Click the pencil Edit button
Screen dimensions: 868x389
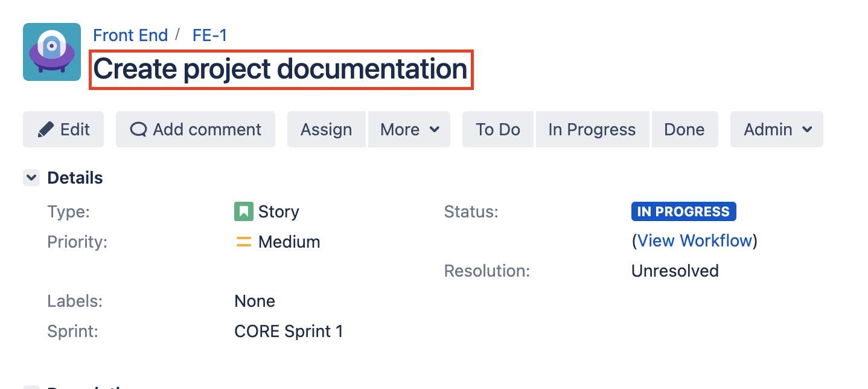coord(63,129)
